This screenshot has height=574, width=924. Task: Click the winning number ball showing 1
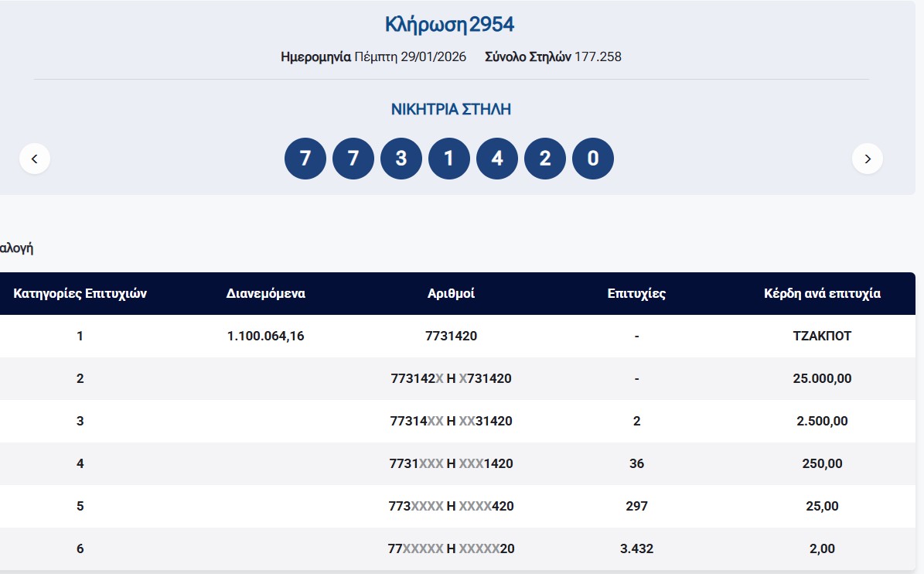pos(449,159)
